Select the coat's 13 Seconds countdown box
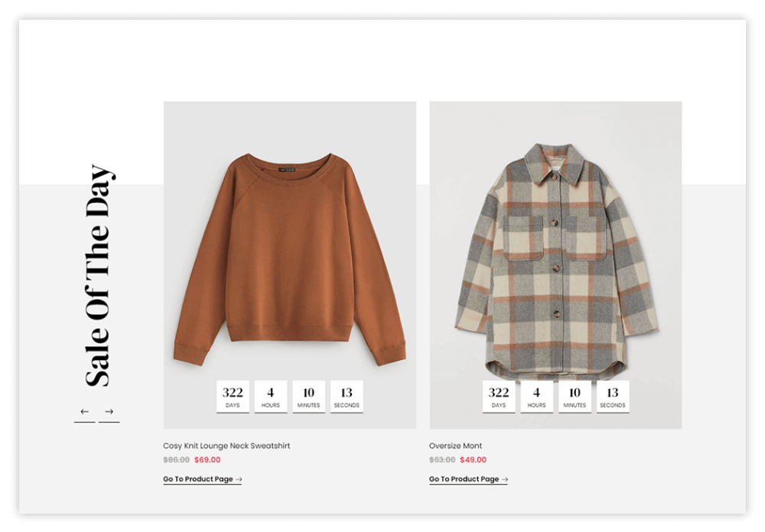This screenshot has width=765, height=532. click(613, 397)
